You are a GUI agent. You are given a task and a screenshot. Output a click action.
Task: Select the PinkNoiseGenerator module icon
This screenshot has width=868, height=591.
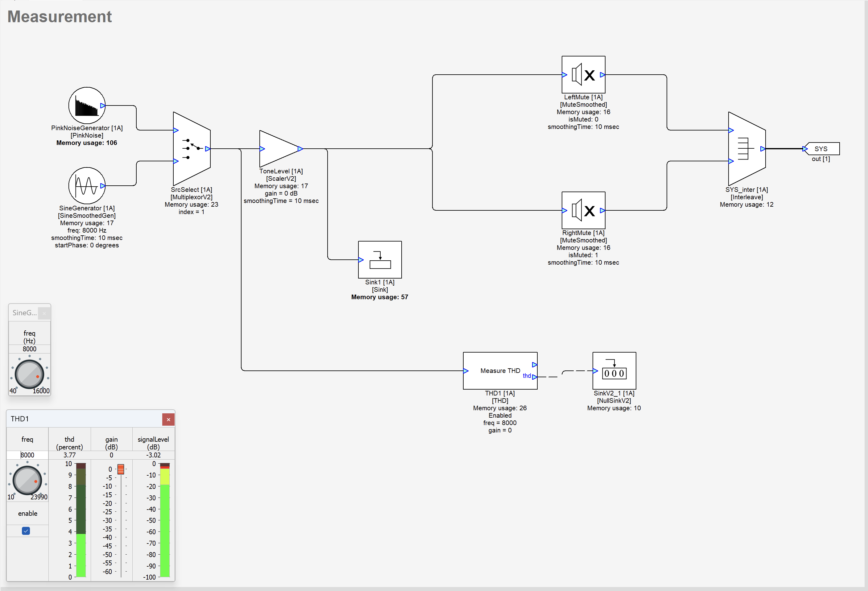87,105
